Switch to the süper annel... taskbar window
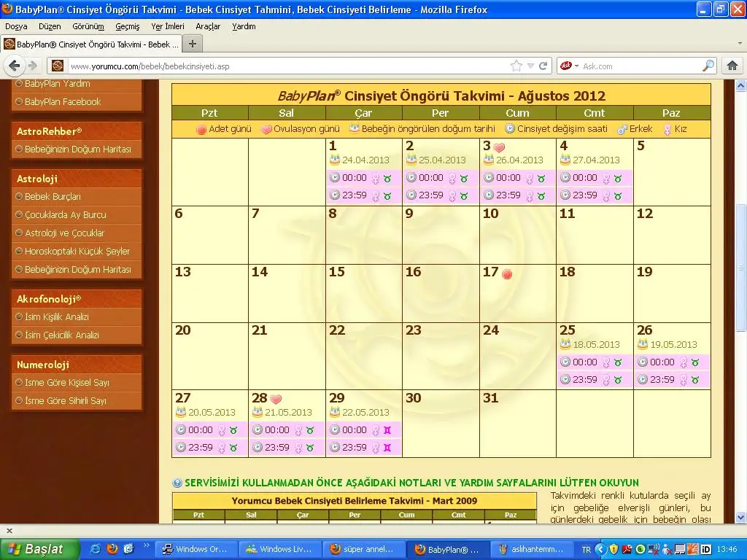Image resolution: width=747 pixels, height=560 pixels. [363, 549]
